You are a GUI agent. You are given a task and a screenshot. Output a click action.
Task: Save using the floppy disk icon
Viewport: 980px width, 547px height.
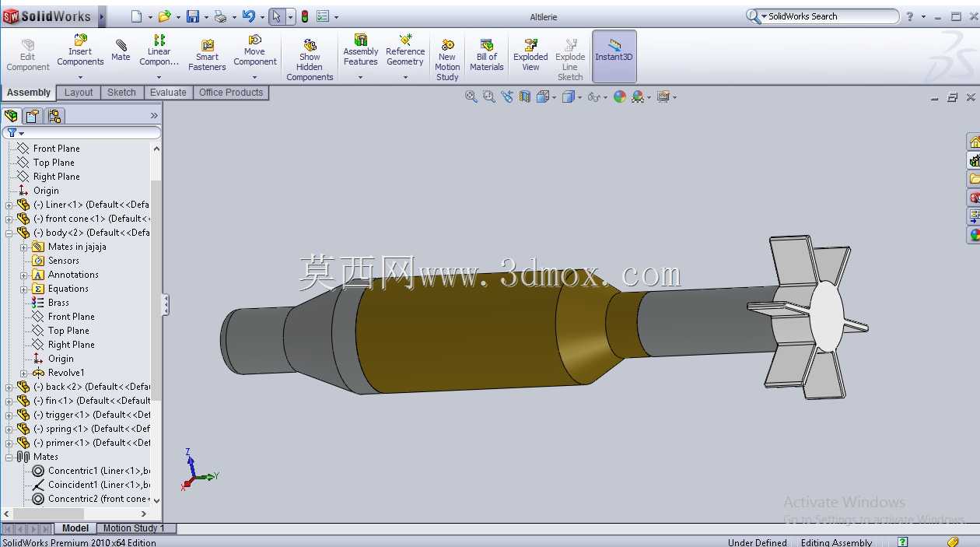(193, 16)
